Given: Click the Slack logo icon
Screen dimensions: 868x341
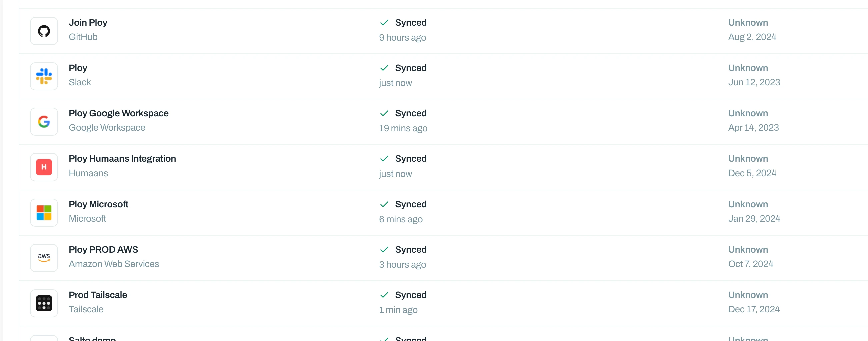Looking at the screenshot, I should [x=44, y=76].
